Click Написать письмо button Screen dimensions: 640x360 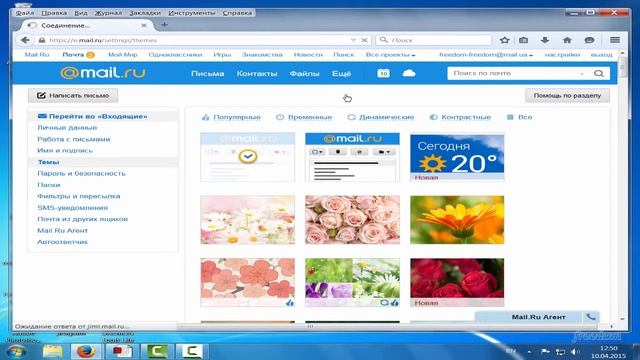tap(73, 96)
